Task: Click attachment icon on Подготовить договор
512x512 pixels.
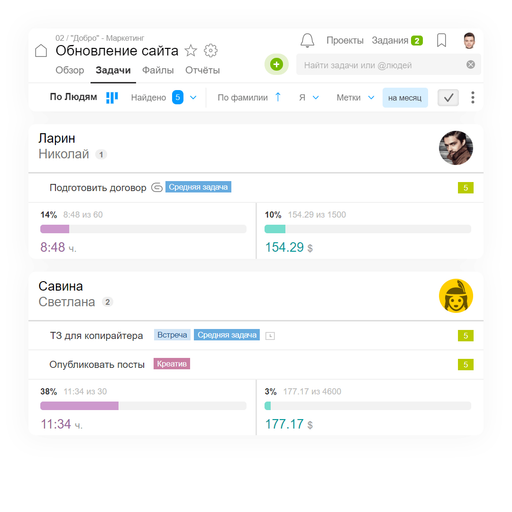Action: point(157,188)
